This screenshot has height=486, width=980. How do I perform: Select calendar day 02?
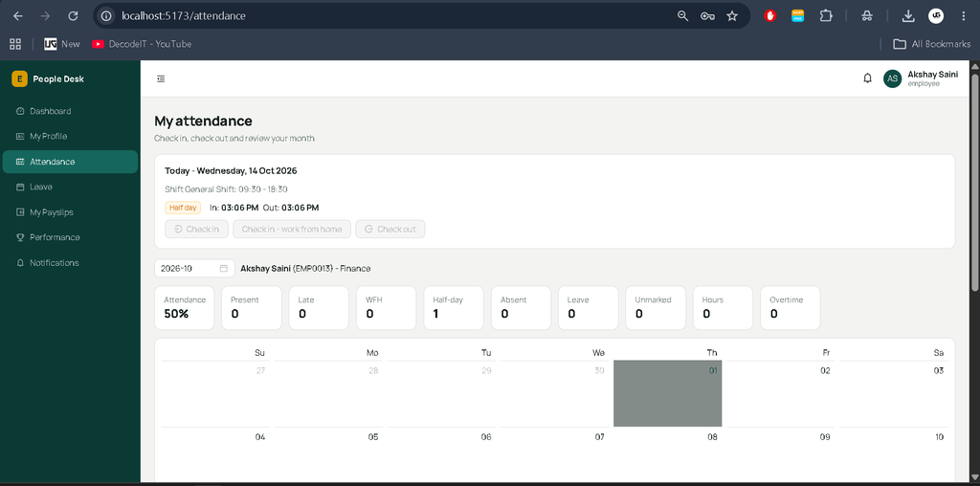coord(781,393)
